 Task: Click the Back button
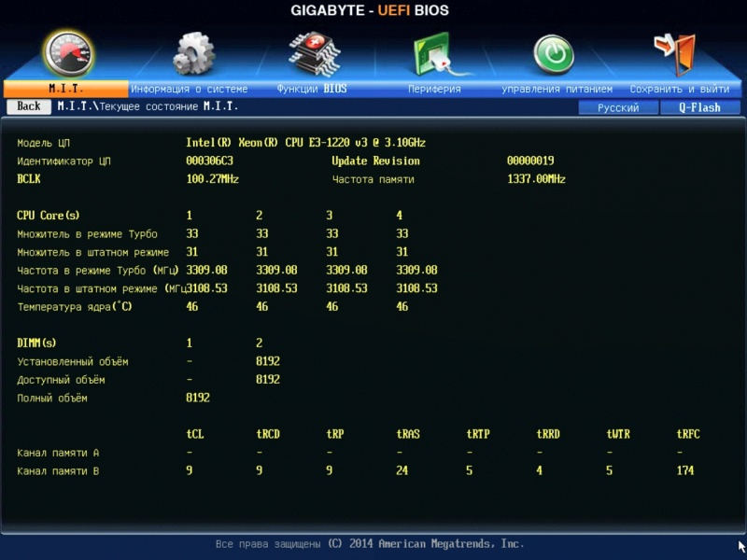tap(29, 106)
